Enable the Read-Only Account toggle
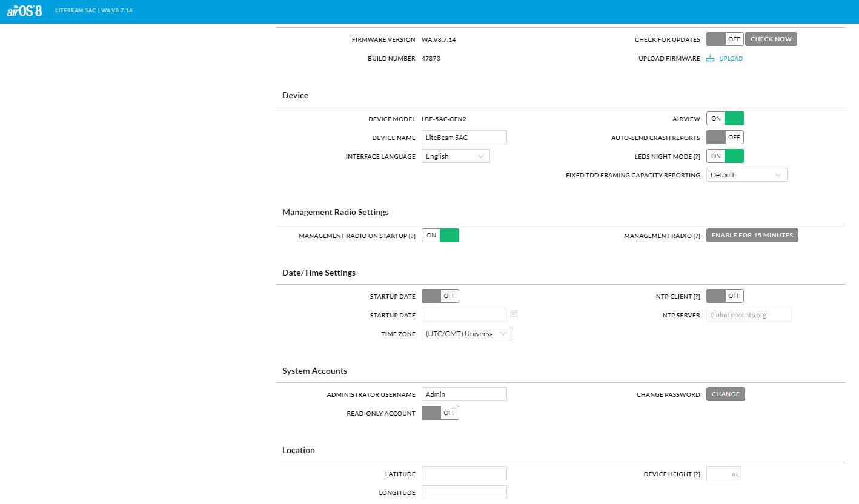This screenshot has height=504, width=859. coord(440,413)
